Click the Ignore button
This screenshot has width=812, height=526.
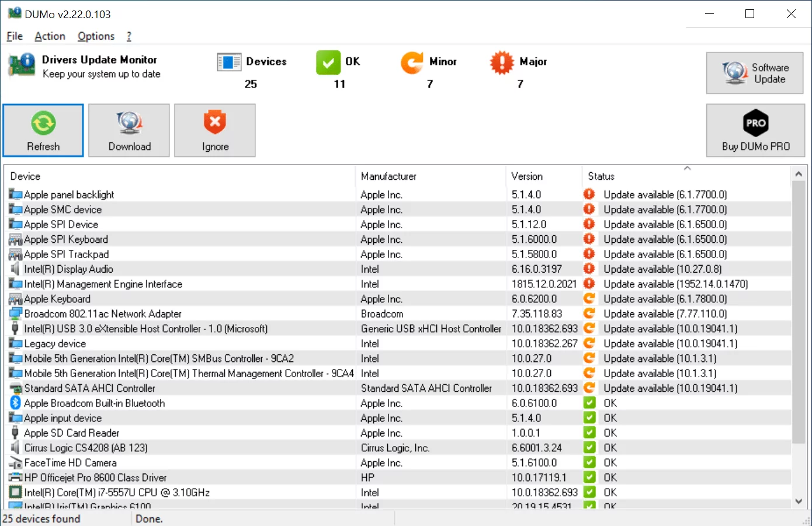pos(215,130)
